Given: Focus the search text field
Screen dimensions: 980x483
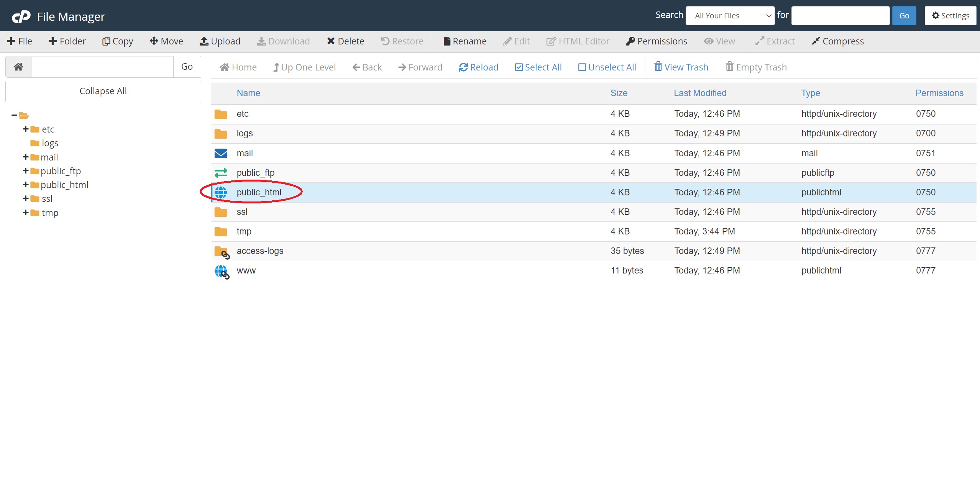Looking at the screenshot, I should click(x=840, y=16).
